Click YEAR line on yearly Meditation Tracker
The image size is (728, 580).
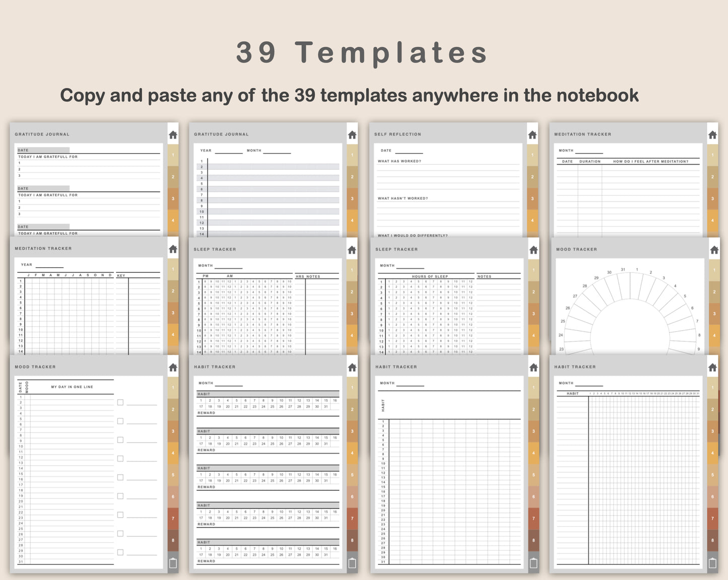[49, 266]
